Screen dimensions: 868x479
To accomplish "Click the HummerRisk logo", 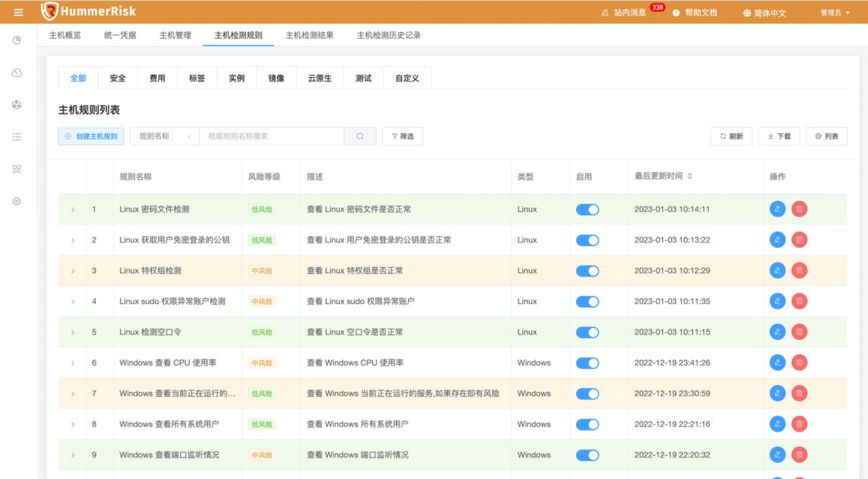I will click(x=88, y=11).
